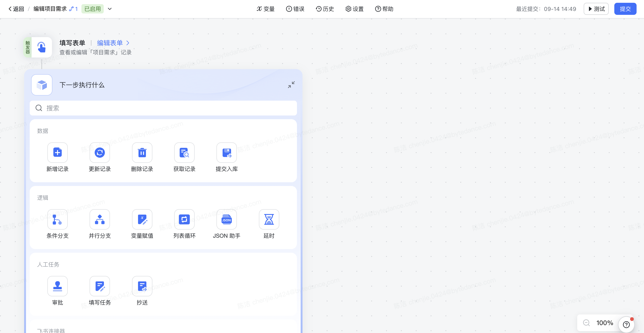Click the 逻辑 section heading
Screen dimensions: 644x333
43,198
